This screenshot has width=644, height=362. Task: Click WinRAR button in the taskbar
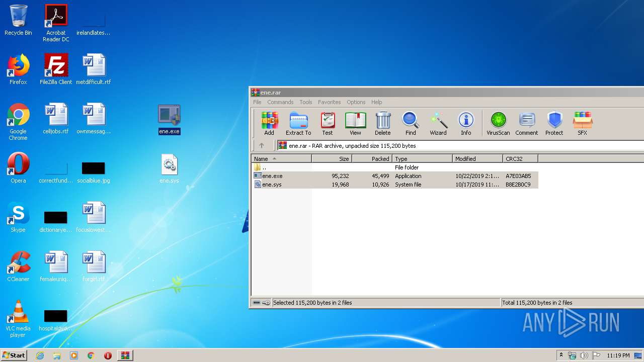[x=125, y=355]
